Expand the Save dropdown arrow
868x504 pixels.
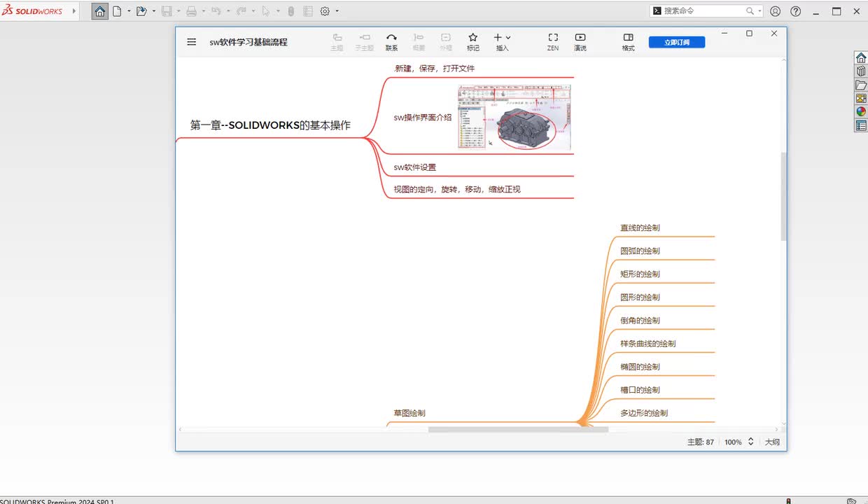click(x=178, y=11)
